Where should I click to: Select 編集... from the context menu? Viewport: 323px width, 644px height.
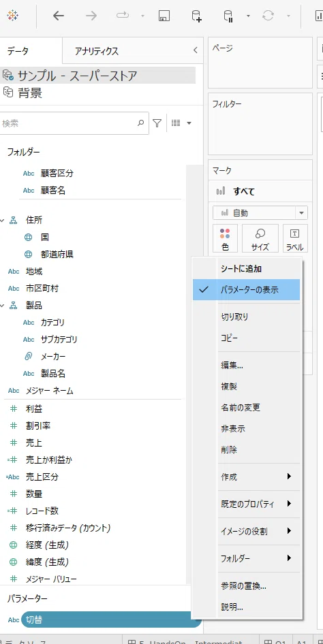(x=232, y=365)
